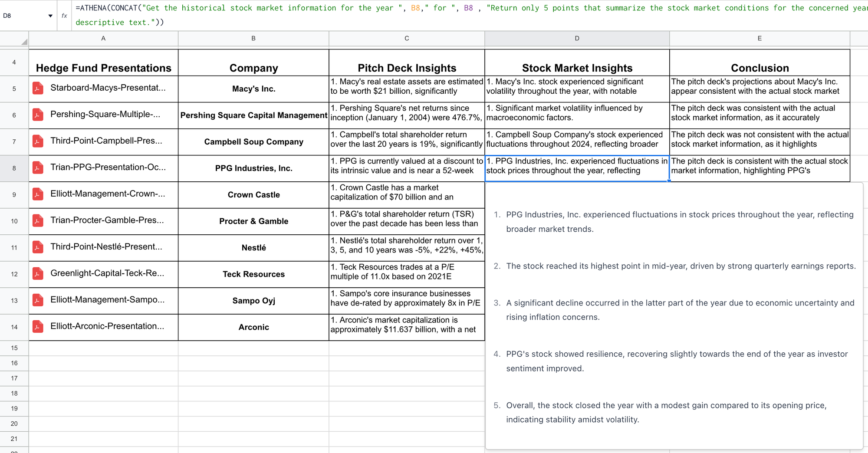The image size is (868, 453).
Task: Click PPG valued at a discount insight cell
Action: (x=407, y=168)
